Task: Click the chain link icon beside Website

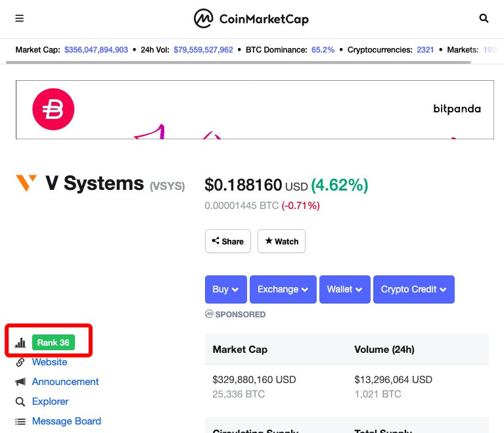Action: (x=20, y=362)
